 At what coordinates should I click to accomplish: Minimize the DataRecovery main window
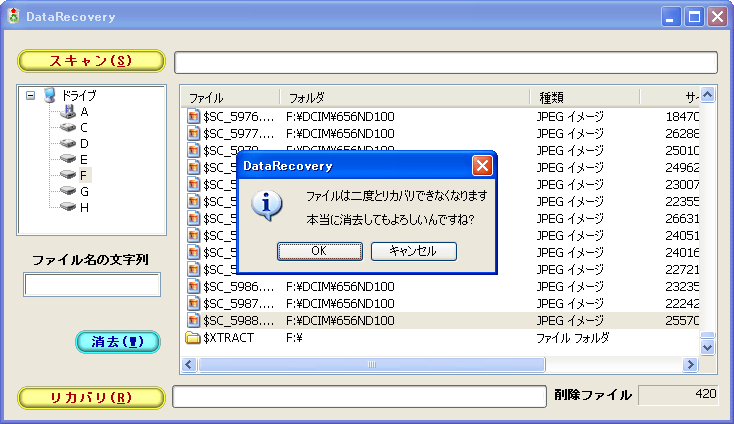point(671,17)
